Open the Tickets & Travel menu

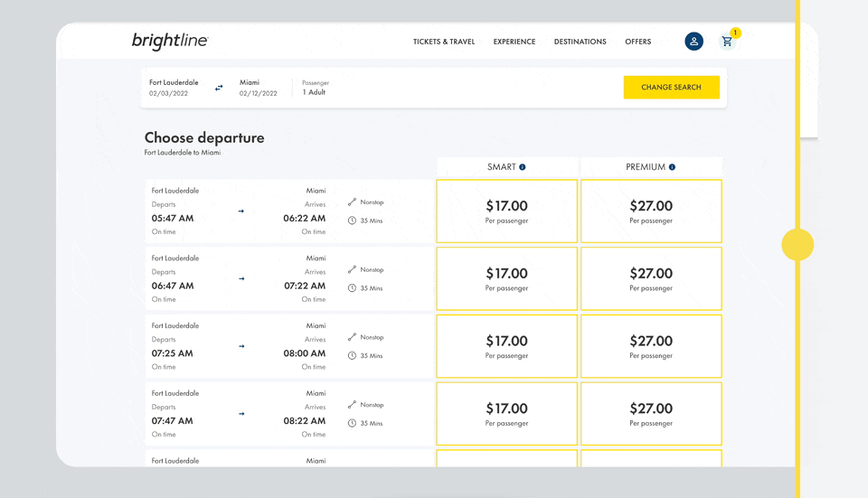pos(443,42)
